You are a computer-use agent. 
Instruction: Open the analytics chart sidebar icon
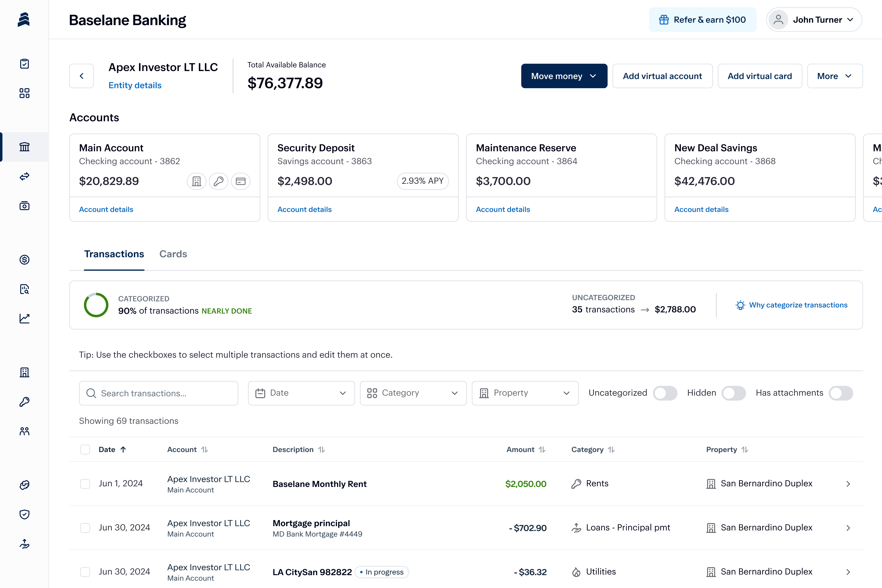click(24, 318)
